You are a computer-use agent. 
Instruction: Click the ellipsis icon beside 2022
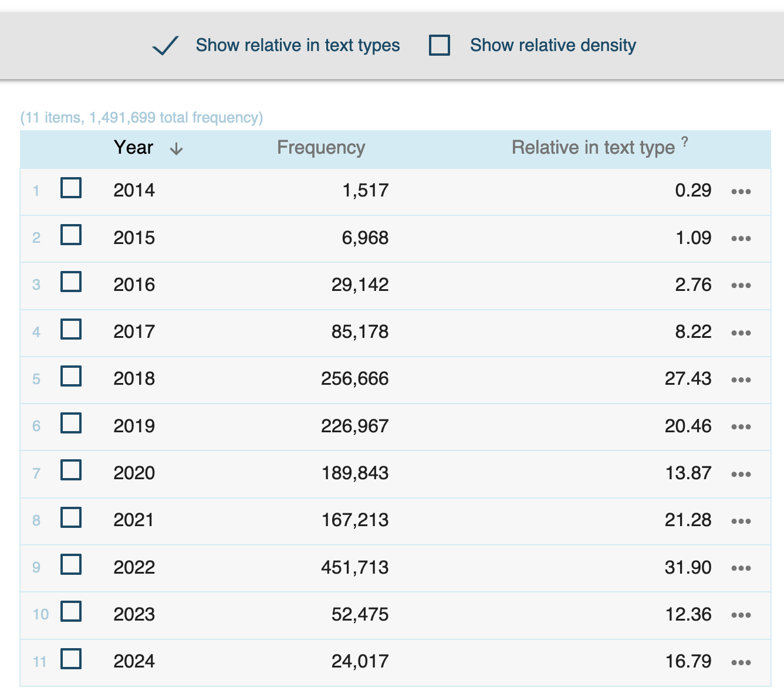click(x=741, y=568)
